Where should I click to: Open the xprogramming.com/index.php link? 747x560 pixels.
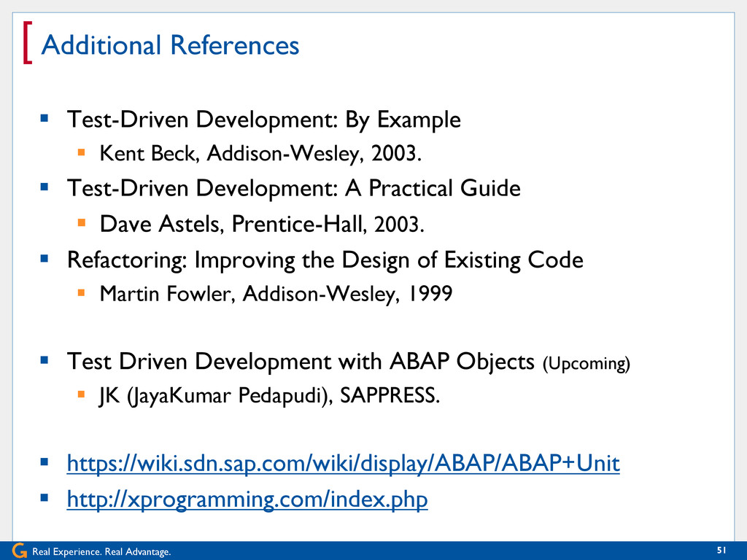click(x=247, y=499)
